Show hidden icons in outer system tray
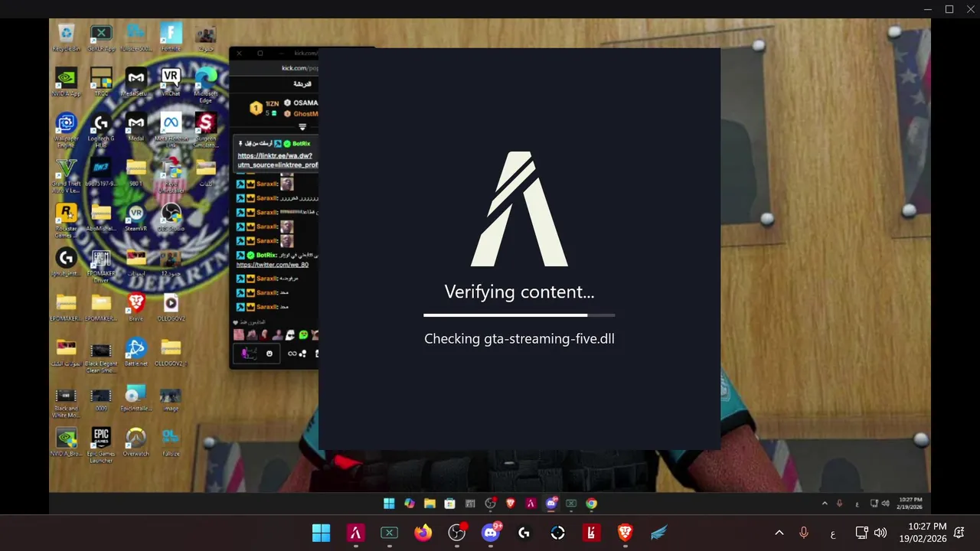The width and height of the screenshot is (980, 551). pos(779,533)
